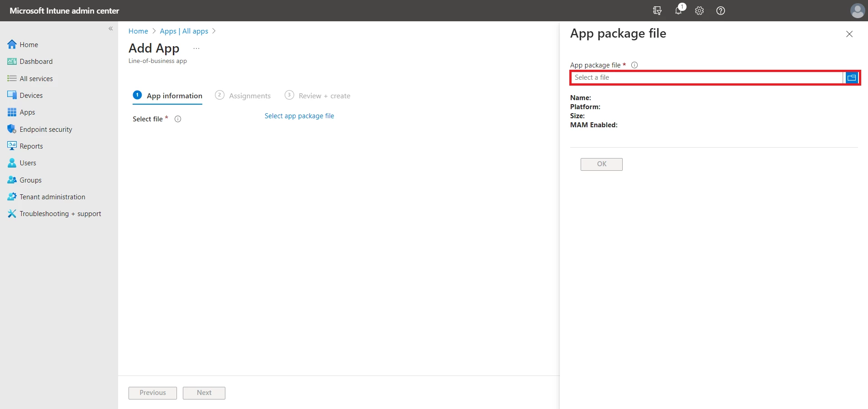
Task: Click the user account avatar
Action: point(858,10)
